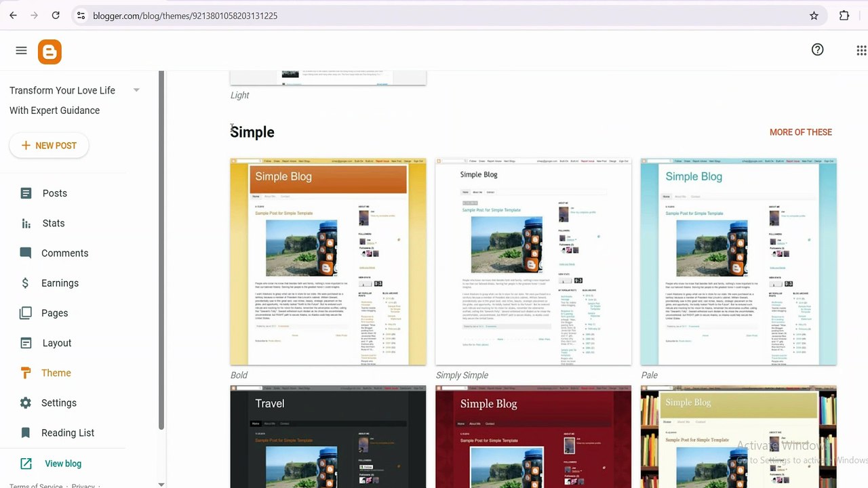
Task: Click the Theme paint roller icon
Action: [26, 373]
